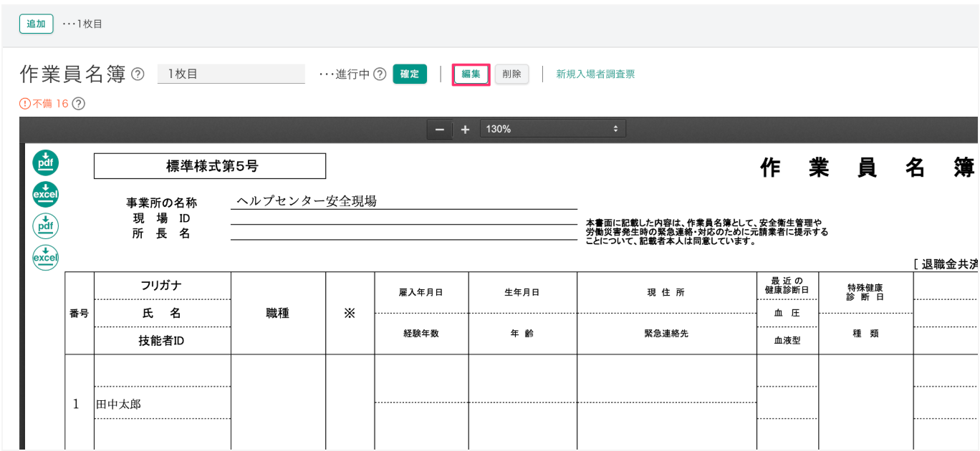Download Excel using the filled green excel icon

(x=46, y=194)
